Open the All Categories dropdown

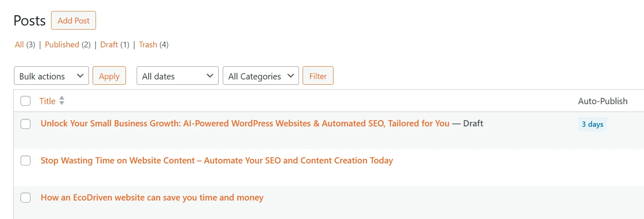(261, 76)
